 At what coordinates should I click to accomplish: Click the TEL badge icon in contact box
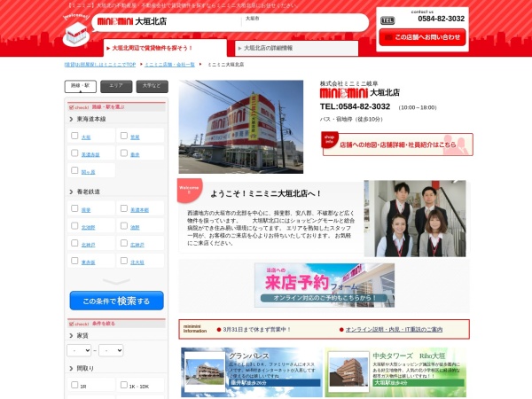click(x=387, y=20)
